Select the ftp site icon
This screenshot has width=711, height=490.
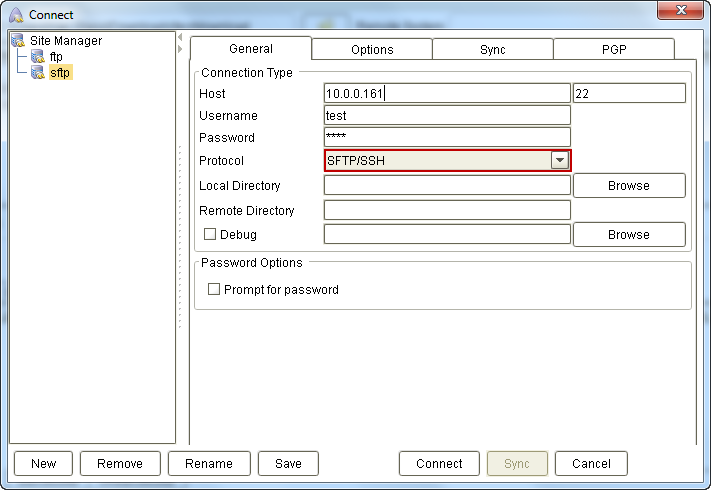point(38,57)
